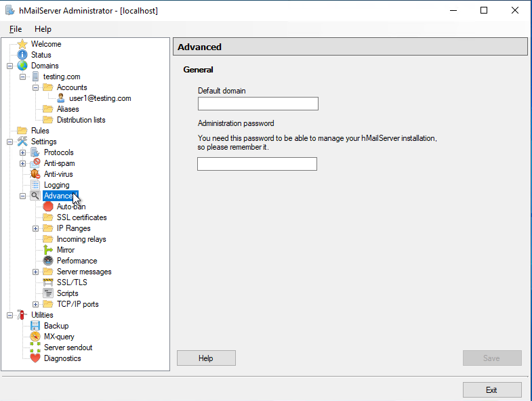532x401 pixels.
Task: Click the disabled Save button
Action: [492, 358]
